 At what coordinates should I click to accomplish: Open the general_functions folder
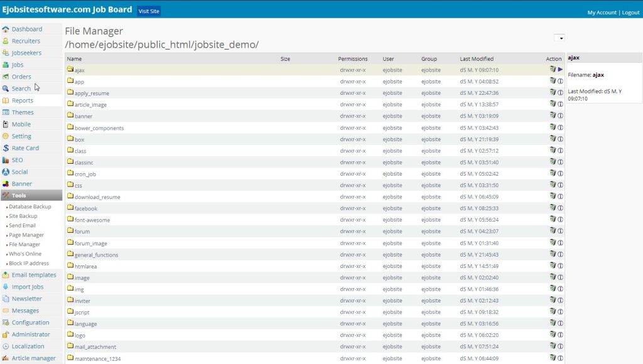(96, 255)
